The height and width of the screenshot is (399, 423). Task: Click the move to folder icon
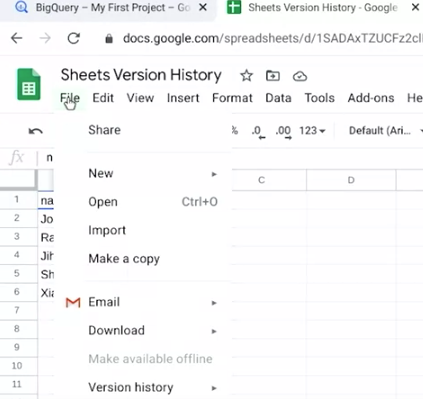click(273, 76)
